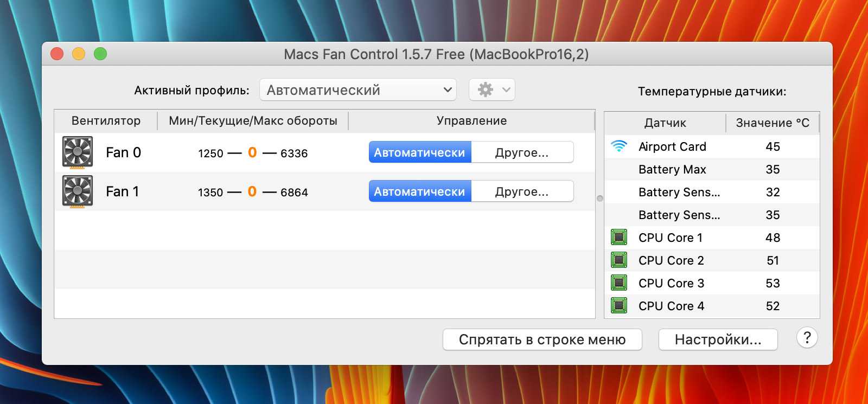Set Fan 1 to Автоматически control
This screenshot has height=404, width=868.
[419, 191]
